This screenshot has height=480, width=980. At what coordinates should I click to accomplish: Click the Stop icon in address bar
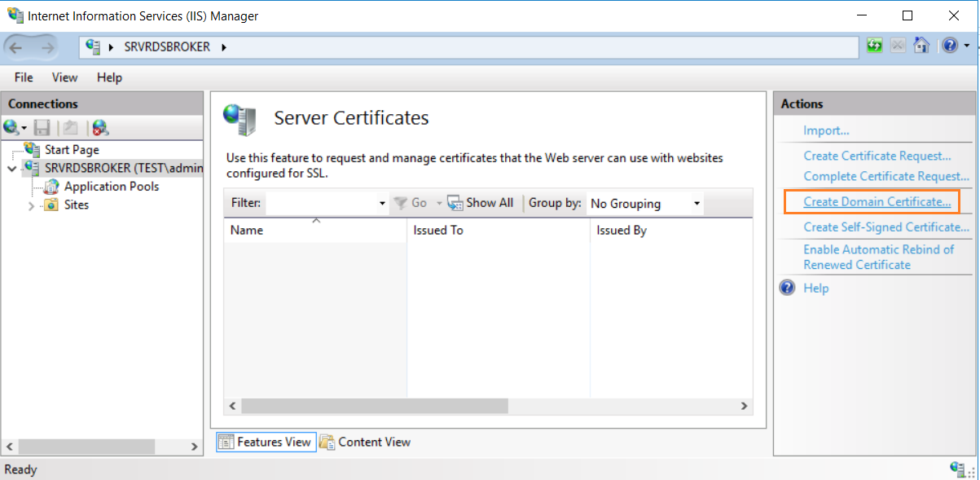(x=898, y=46)
